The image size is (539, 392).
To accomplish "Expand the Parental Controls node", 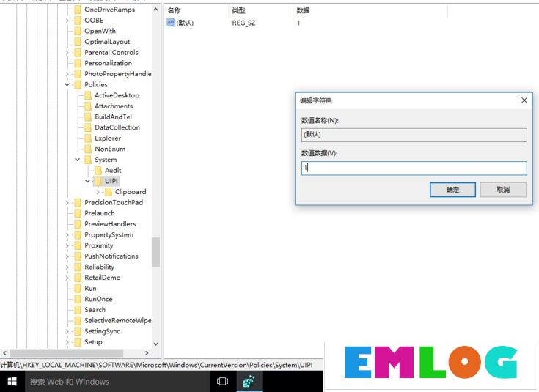I will pos(67,53).
